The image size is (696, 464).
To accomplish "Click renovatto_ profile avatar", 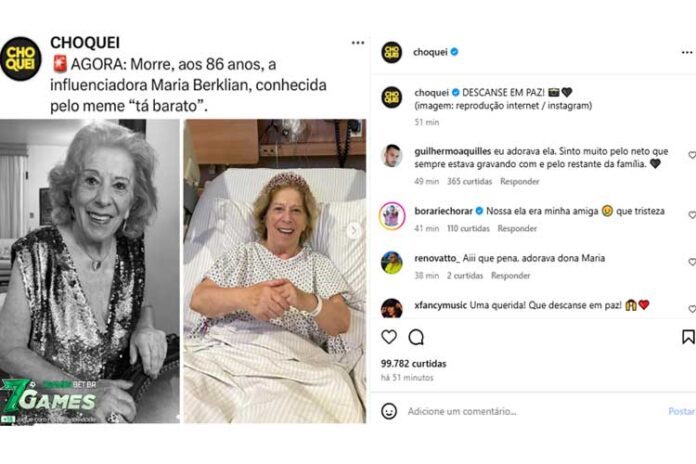I will (392, 262).
